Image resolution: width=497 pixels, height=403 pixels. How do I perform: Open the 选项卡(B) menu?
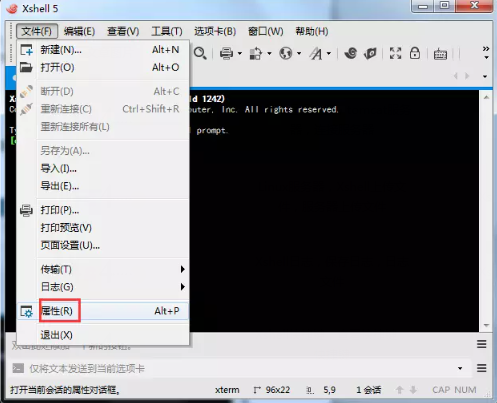(215, 31)
